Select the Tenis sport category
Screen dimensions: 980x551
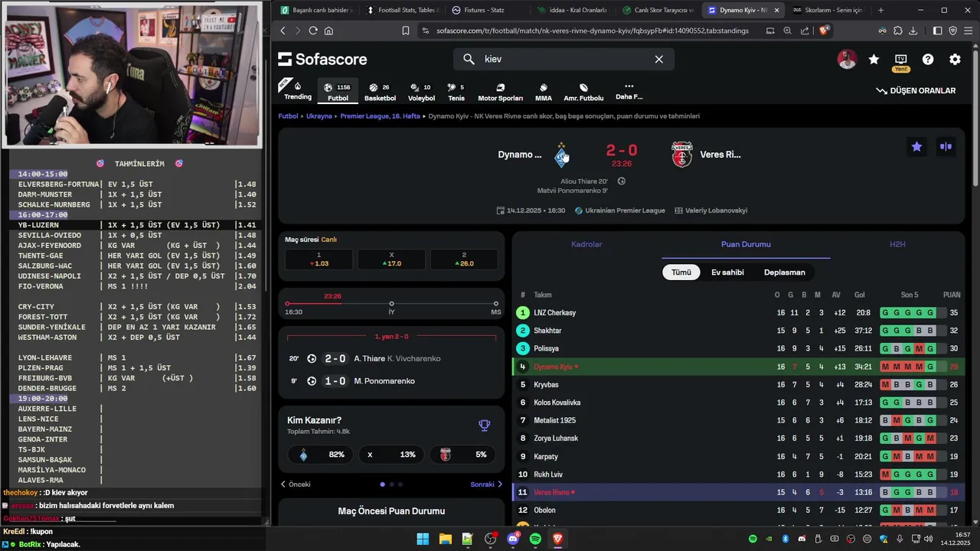click(x=456, y=92)
